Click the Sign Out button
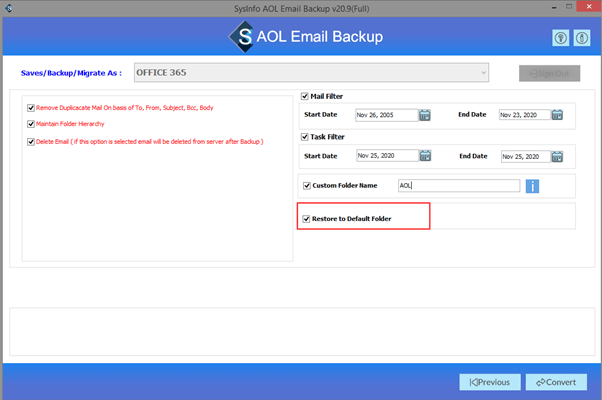This screenshot has width=602, height=400. [x=549, y=73]
